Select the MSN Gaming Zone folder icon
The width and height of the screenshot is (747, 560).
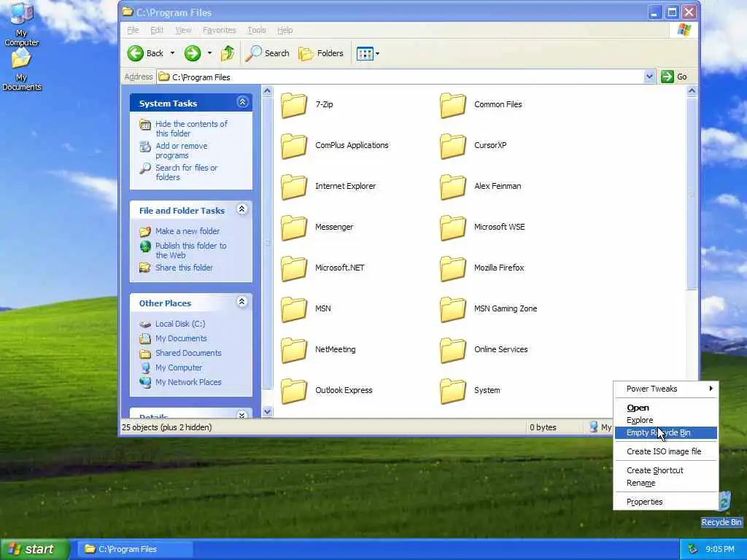point(453,309)
